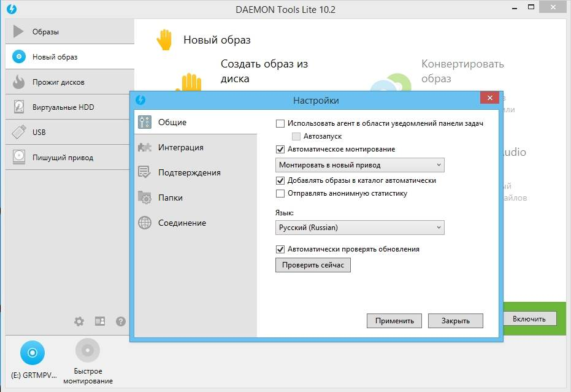Click the Общие sliders icon in settings
571x392 pixels.
(145, 122)
